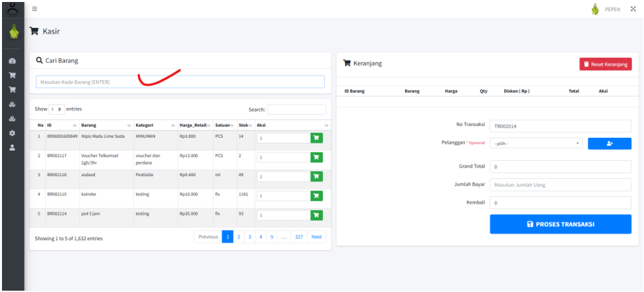The width and height of the screenshot is (644, 292).
Task: Click quantity field for kalnder row
Action: point(283,195)
